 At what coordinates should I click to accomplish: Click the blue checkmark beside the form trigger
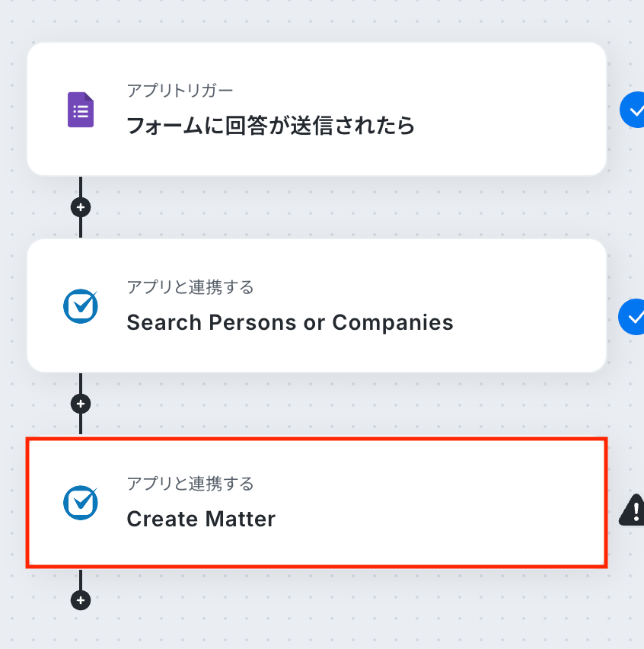coord(633,110)
